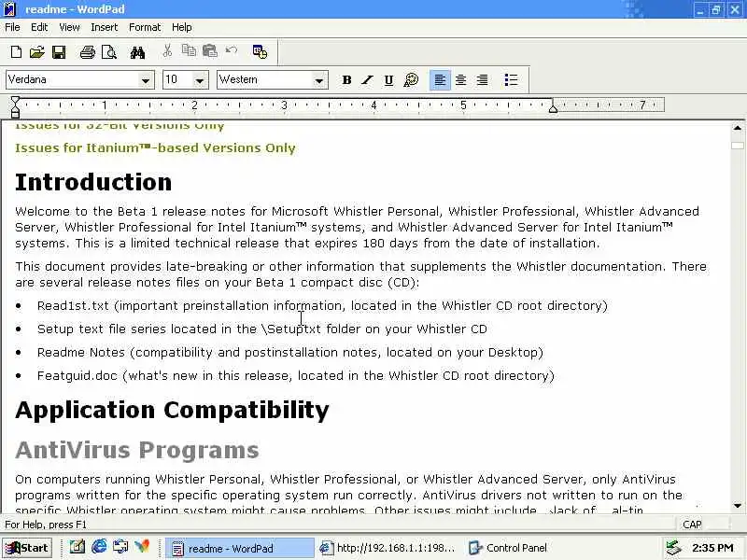Click the Setup text file series line
Image resolution: width=747 pixels, height=560 pixels.
click(x=262, y=329)
